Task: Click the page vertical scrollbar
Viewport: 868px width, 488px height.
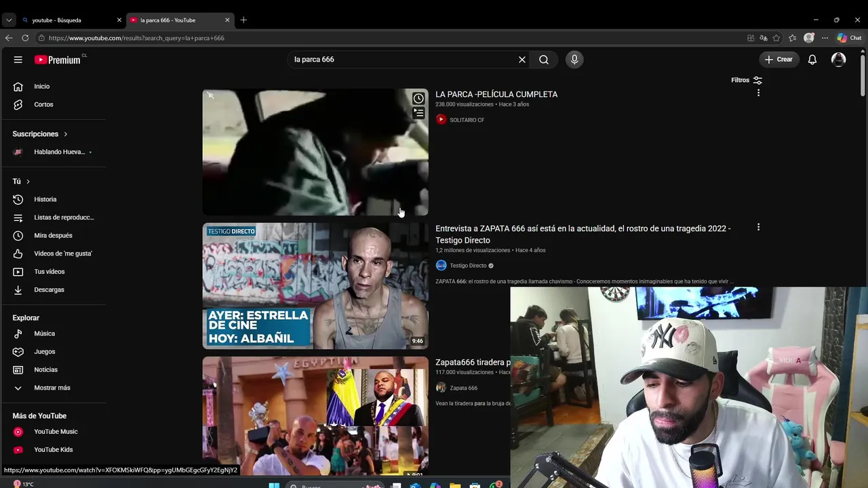Action: click(x=863, y=75)
